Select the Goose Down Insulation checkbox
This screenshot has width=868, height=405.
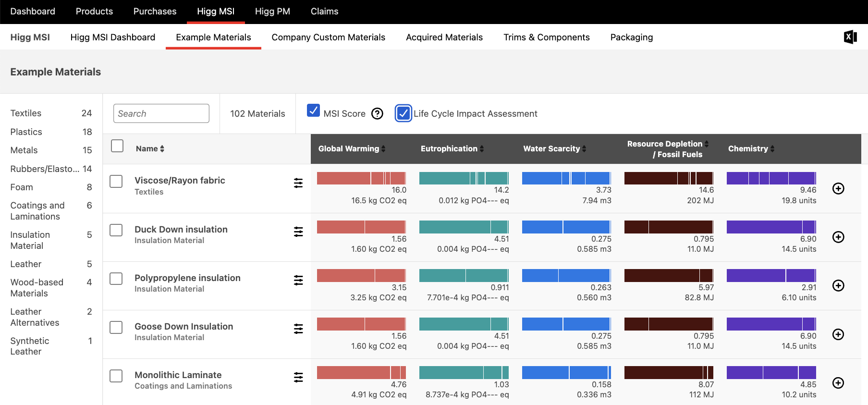(x=116, y=327)
